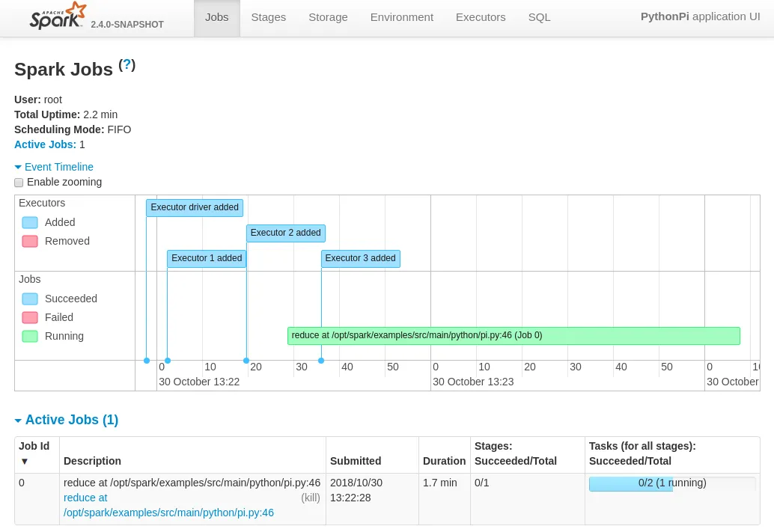Viewport: 774px width, 532px height.
Task: Open the Jobs tab
Action: click(x=216, y=18)
